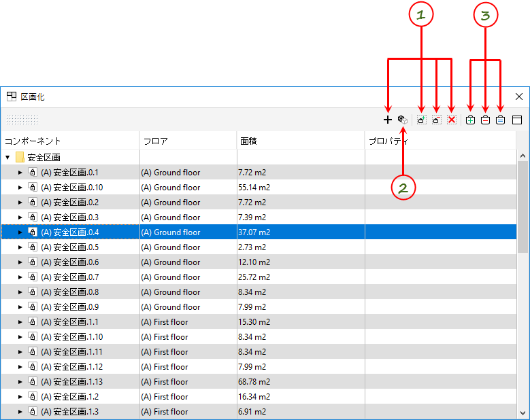Click area value 68.78 m2
The height and width of the screenshot is (420, 530).
tap(254, 382)
